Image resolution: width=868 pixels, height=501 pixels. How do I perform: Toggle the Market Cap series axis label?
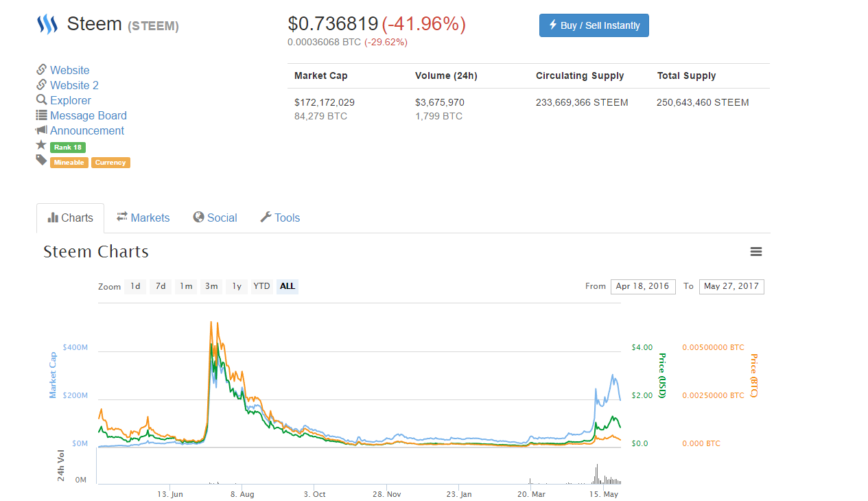[x=53, y=375]
